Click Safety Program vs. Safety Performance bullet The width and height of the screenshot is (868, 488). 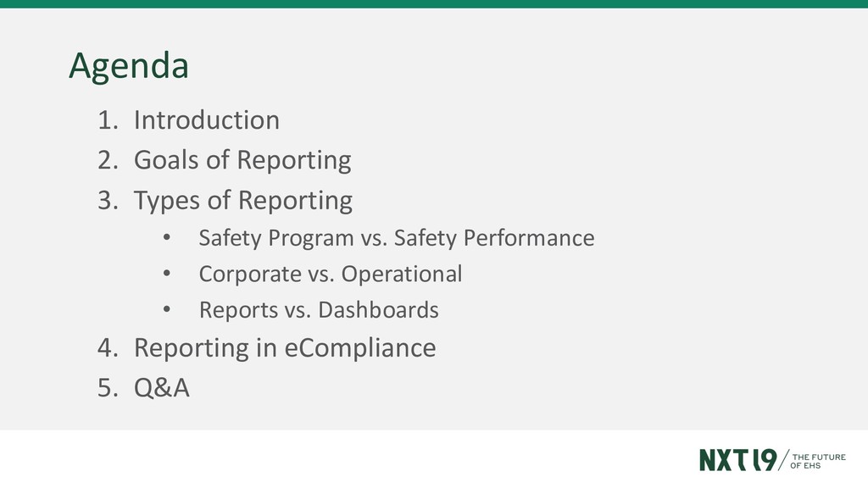397,238
